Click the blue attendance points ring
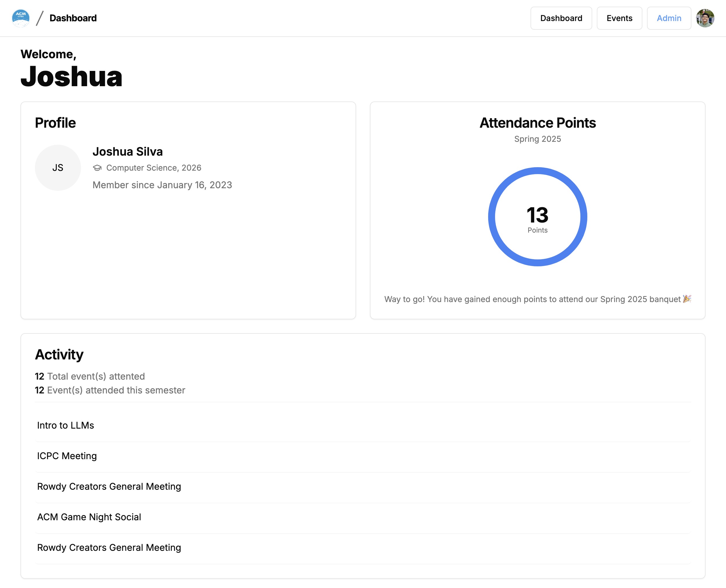The height and width of the screenshot is (588, 726). pos(492,217)
